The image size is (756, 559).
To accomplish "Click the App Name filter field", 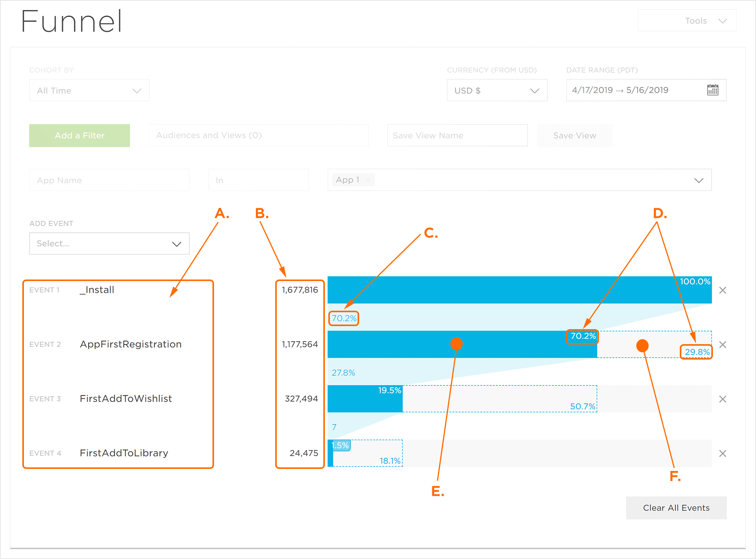I will 109,180.
